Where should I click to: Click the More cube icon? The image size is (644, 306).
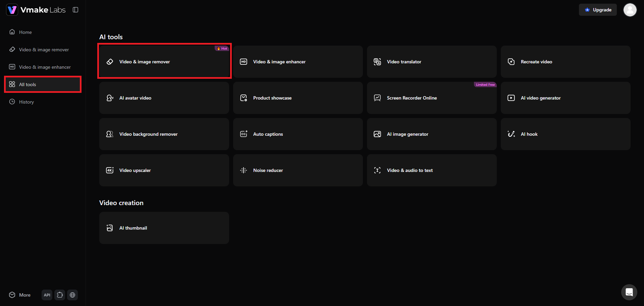coord(12,295)
